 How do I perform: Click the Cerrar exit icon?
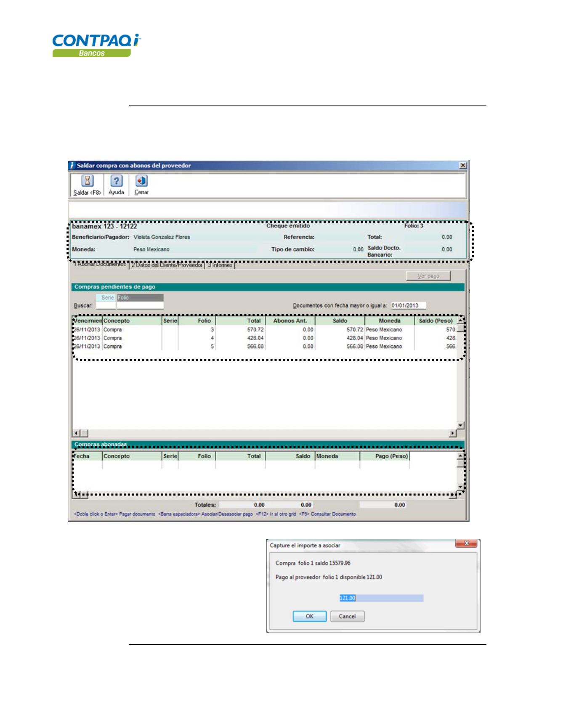(141, 181)
